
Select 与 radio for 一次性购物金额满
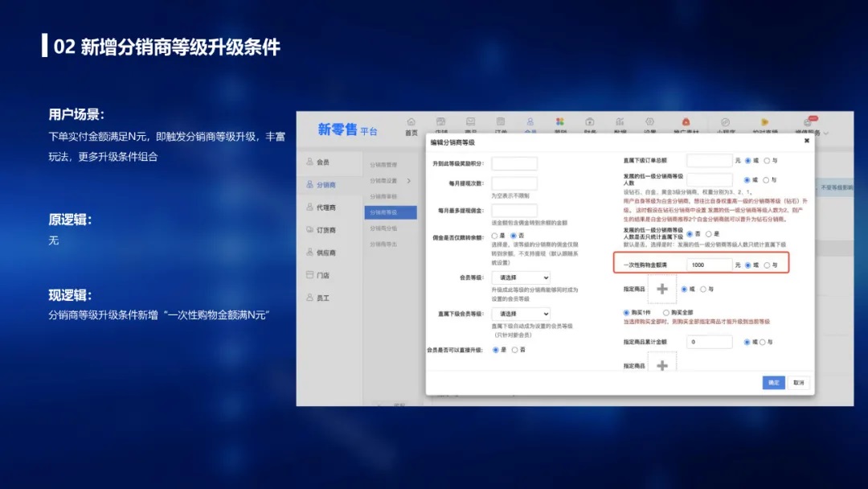767,265
